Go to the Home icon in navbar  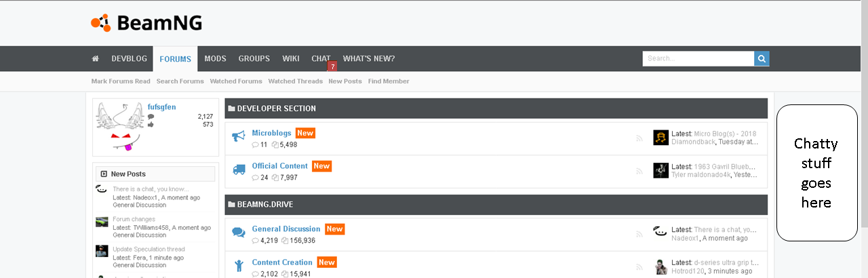point(96,59)
